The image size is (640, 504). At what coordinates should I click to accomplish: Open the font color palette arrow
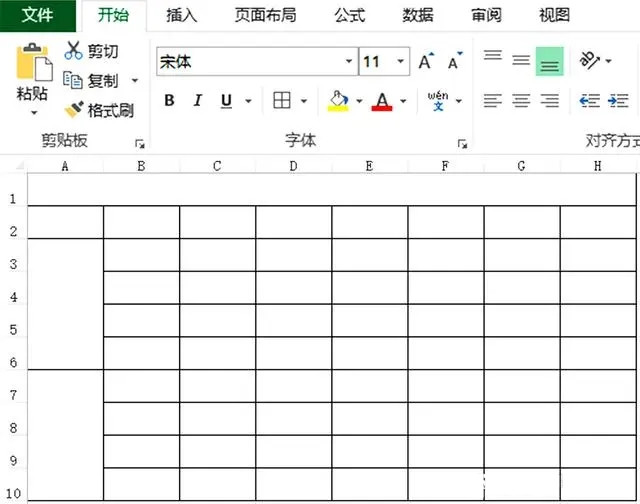403,101
